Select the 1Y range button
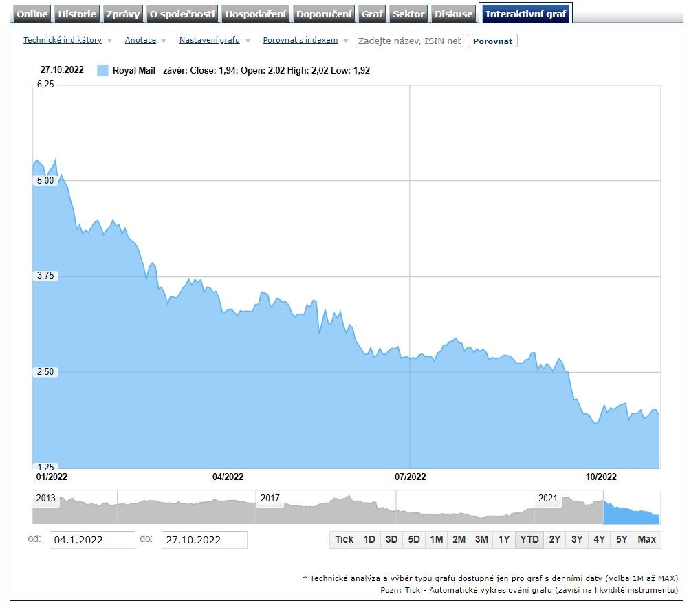Image resolution: width=700 pixels, height=610 pixels. pyautogui.click(x=504, y=539)
